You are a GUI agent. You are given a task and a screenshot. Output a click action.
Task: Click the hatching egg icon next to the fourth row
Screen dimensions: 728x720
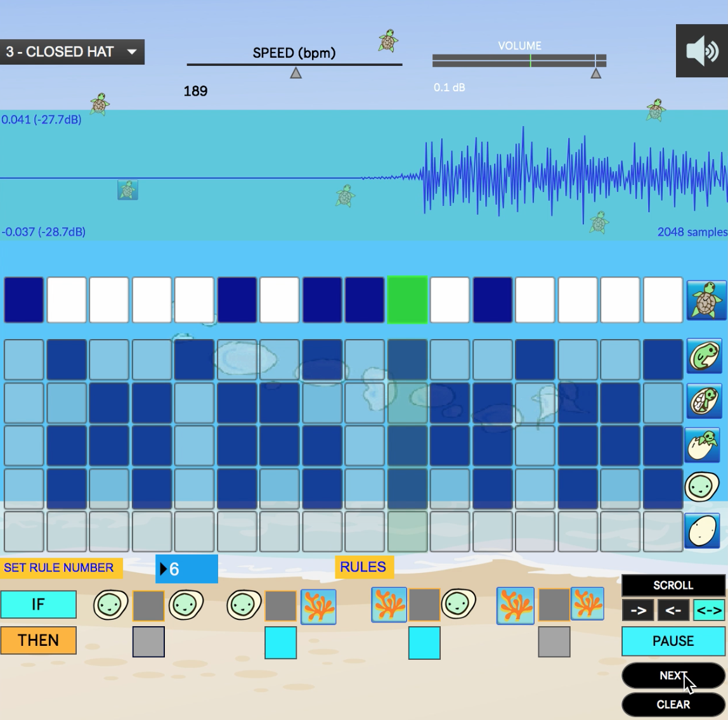pos(704,446)
